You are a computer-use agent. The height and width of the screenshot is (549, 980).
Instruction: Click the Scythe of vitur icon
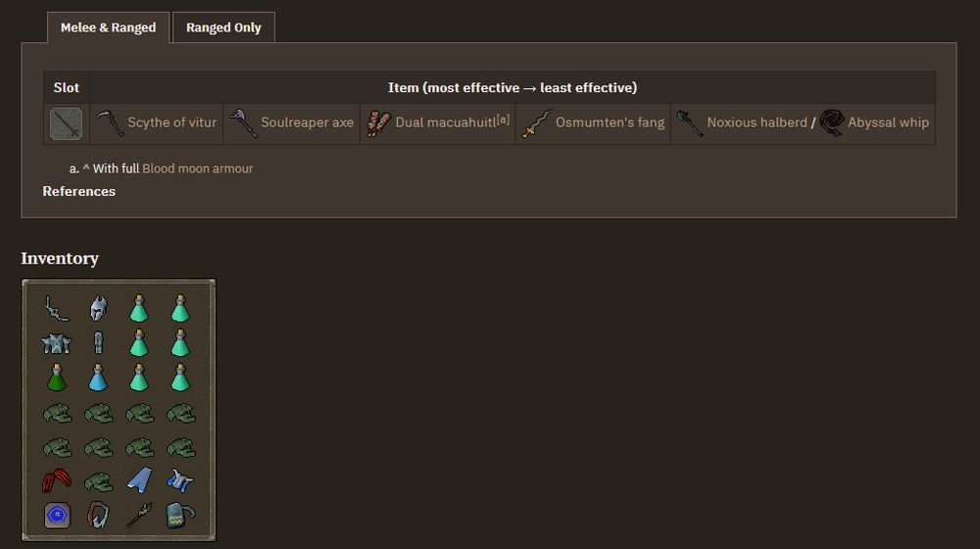(x=110, y=123)
